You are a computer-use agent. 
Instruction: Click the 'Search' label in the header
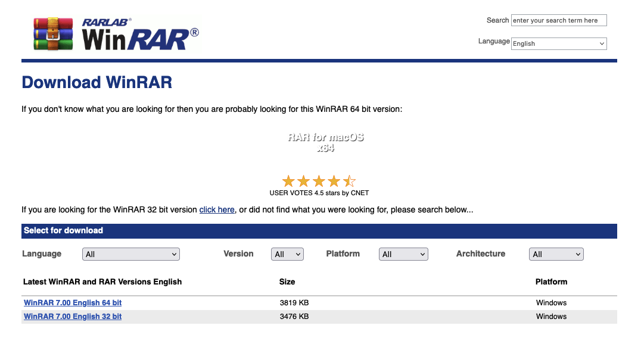coord(497,20)
